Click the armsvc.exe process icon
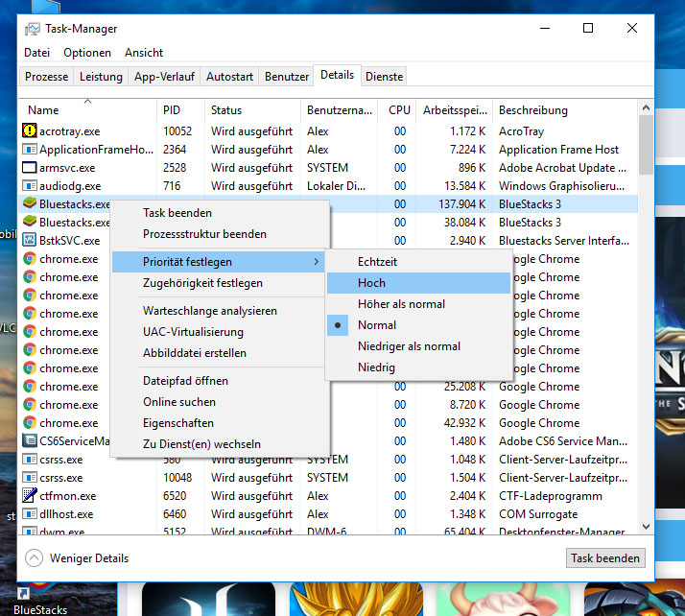Viewport: 685px width, 616px height. [30, 167]
